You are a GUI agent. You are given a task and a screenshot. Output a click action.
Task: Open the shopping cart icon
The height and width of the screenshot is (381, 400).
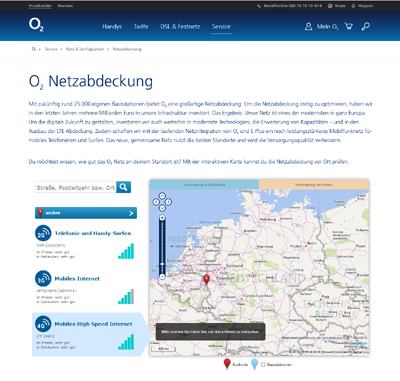[349, 26]
